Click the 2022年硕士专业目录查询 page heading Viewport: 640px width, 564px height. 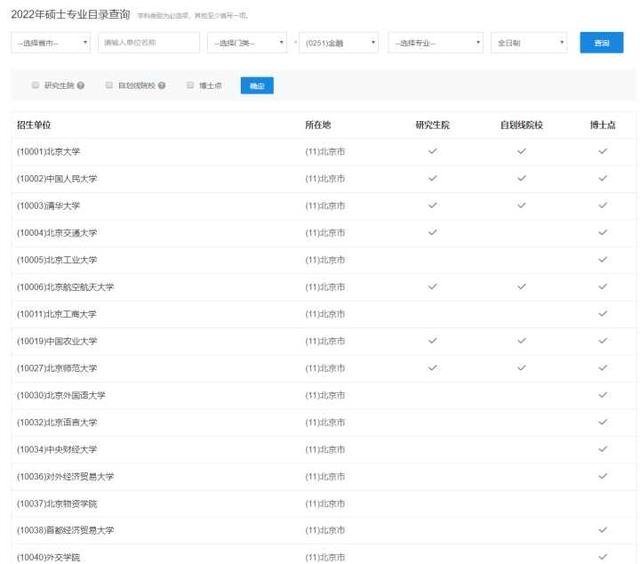70,14
